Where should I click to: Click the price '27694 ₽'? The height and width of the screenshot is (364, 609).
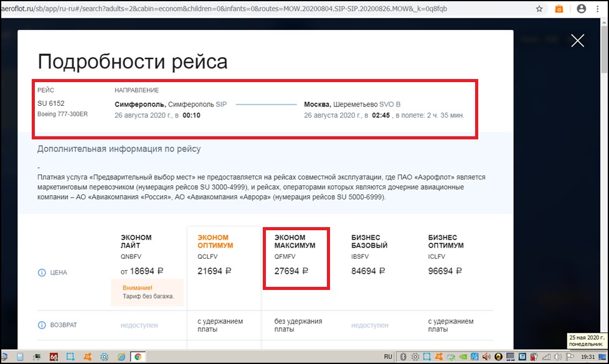tap(291, 271)
